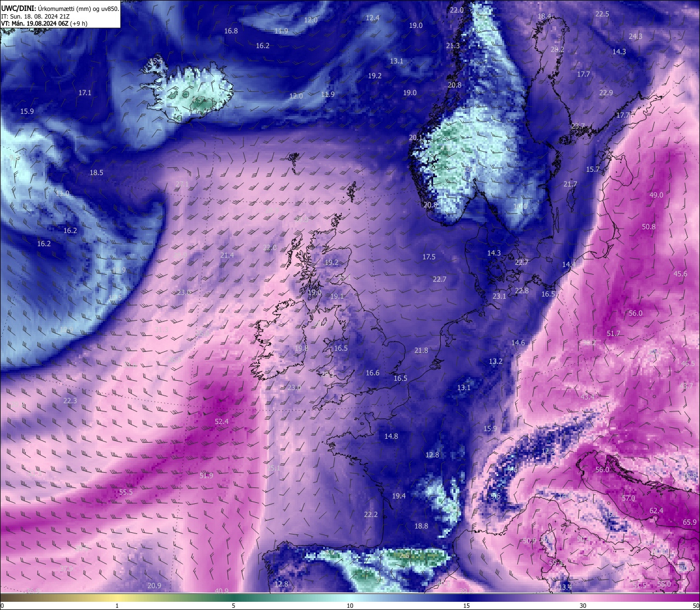Image resolution: width=700 pixels, height=610 pixels.
Task: Click the 49.0 value on the map
Action: [x=656, y=195]
